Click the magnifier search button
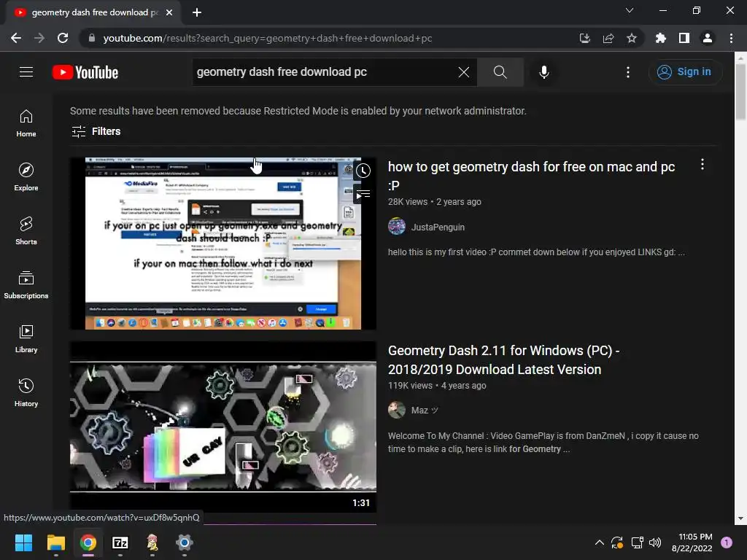The height and width of the screenshot is (560, 747). pyautogui.click(x=500, y=72)
